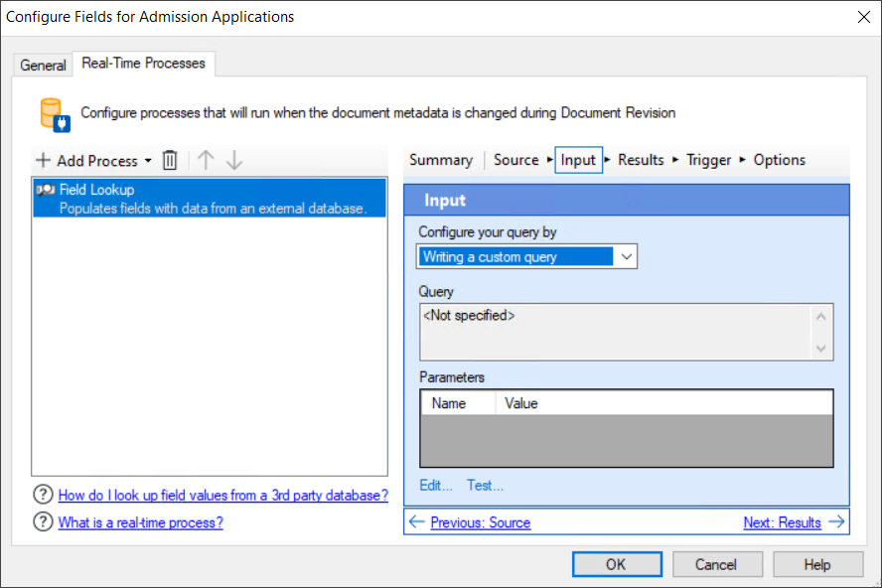Image resolution: width=882 pixels, height=588 pixels.
Task: Click the Add Process plus icon
Action: tap(44, 160)
